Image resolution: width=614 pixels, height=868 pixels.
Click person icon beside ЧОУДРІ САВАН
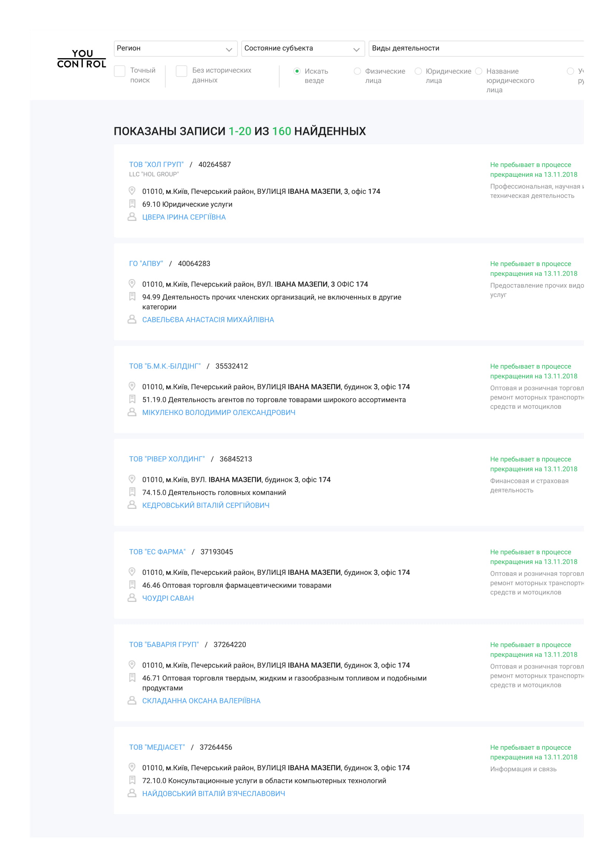coord(132,598)
